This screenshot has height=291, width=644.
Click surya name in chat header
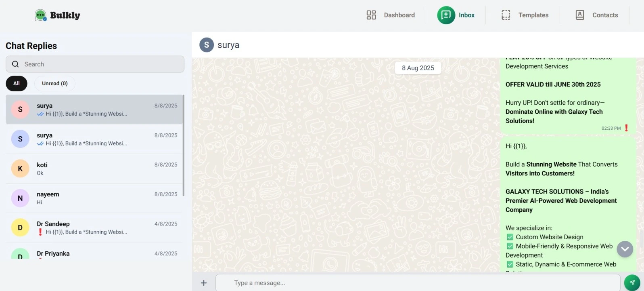[x=228, y=45]
